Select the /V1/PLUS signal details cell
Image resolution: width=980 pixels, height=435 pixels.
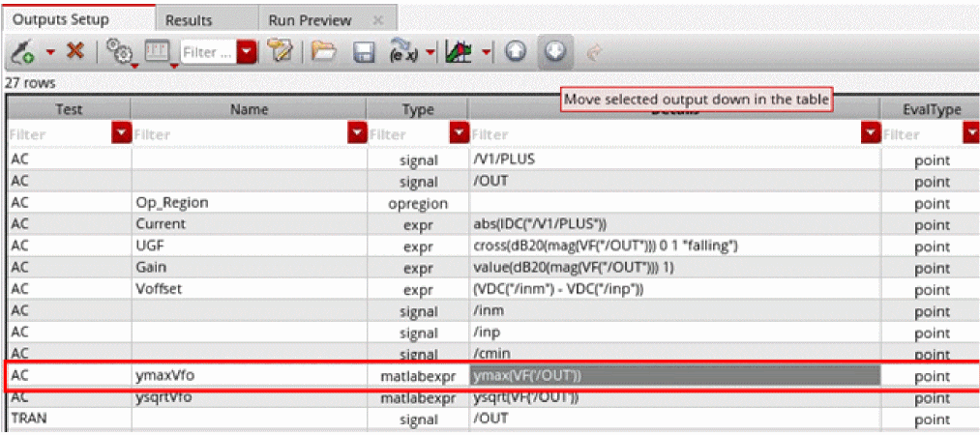click(675, 160)
